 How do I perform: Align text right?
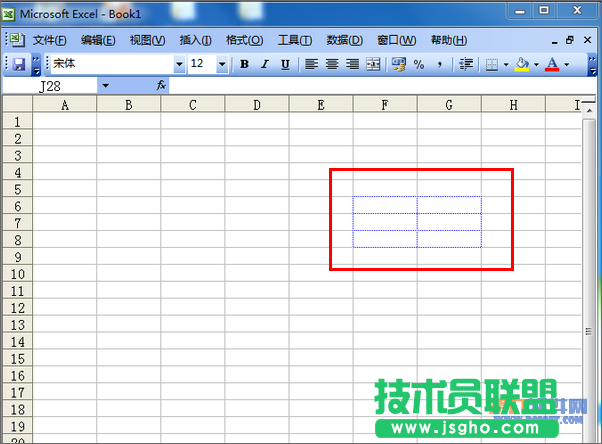click(x=352, y=64)
